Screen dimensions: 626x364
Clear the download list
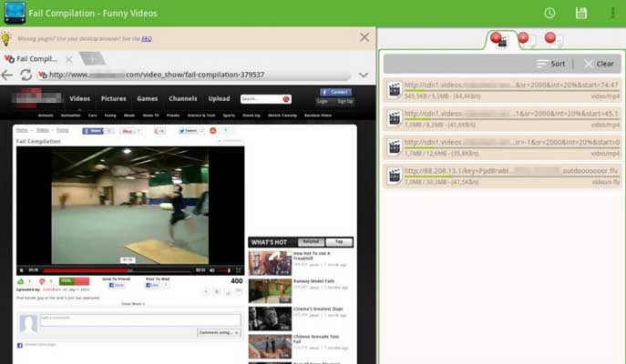[599, 64]
